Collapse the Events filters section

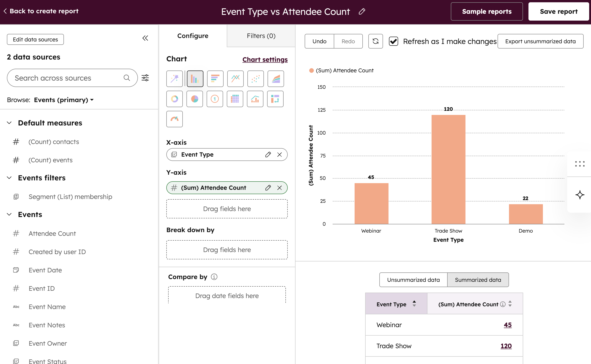pos(9,178)
